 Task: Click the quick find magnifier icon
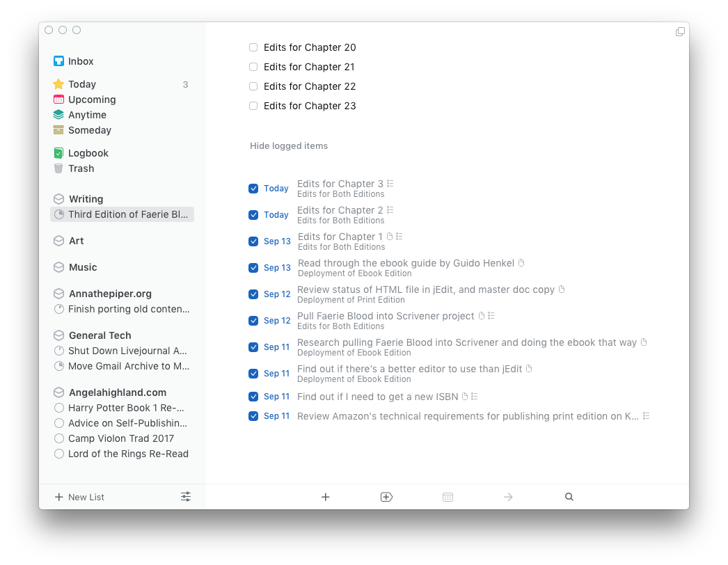point(569,497)
